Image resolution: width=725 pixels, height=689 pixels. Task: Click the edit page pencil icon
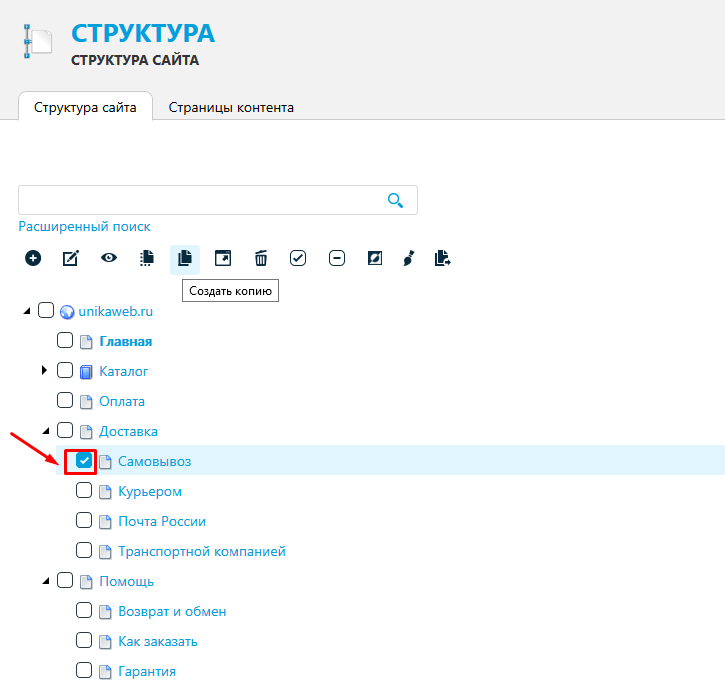pyautogui.click(x=71, y=258)
